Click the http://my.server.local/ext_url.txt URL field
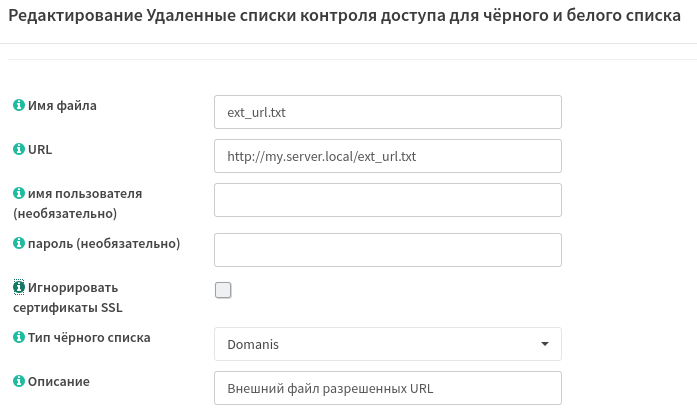 pos(388,156)
